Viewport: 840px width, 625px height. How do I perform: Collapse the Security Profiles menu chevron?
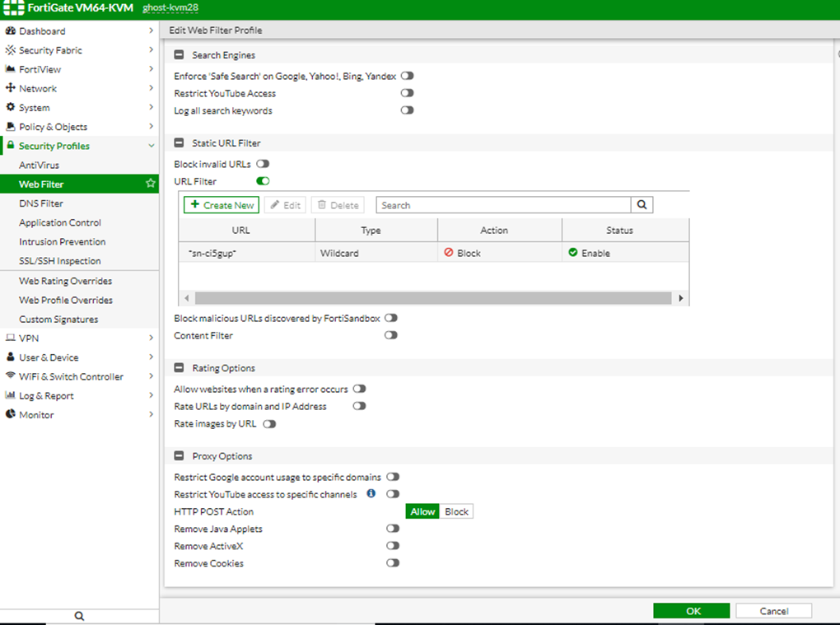coord(151,146)
